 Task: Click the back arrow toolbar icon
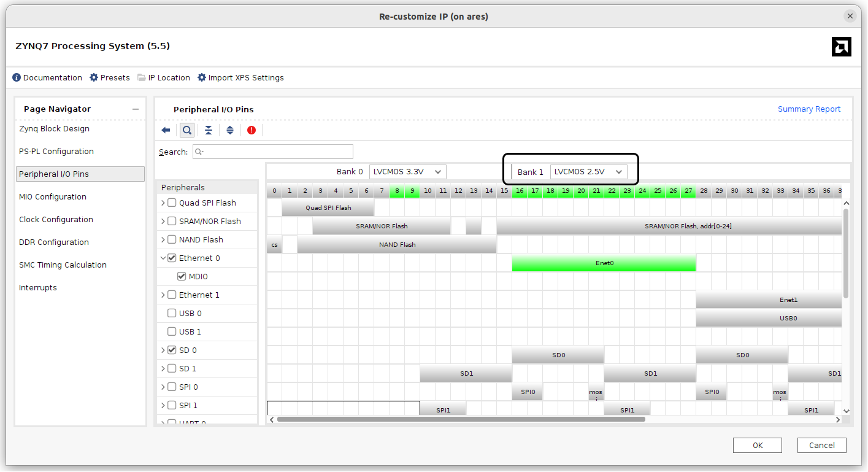click(166, 130)
